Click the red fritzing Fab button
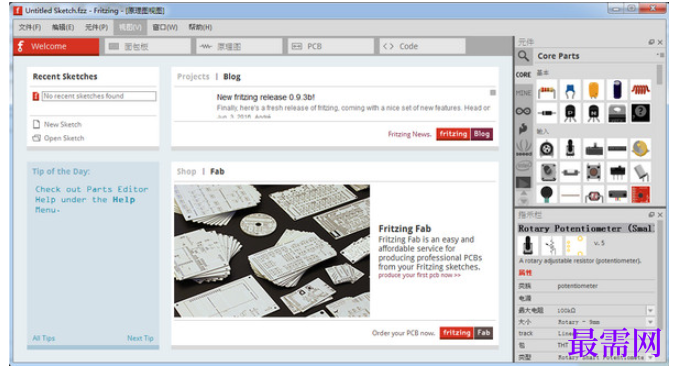680x374 pixels. click(x=457, y=333)
